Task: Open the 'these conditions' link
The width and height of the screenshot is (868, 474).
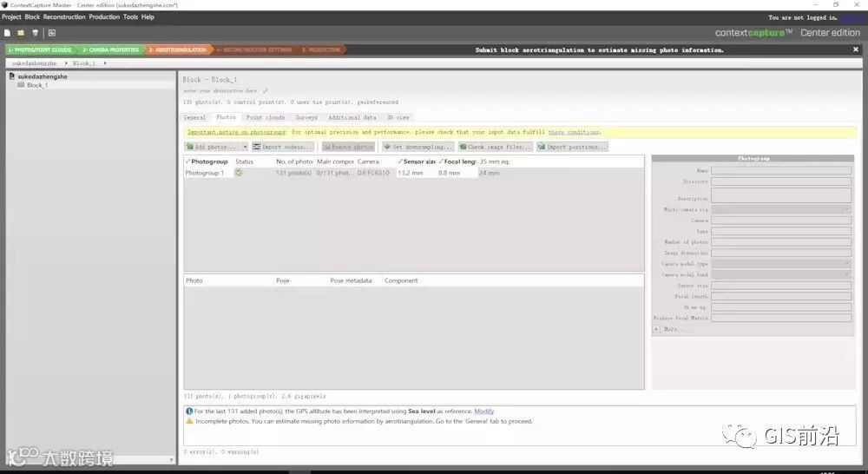Action: (x=574, y=132)
